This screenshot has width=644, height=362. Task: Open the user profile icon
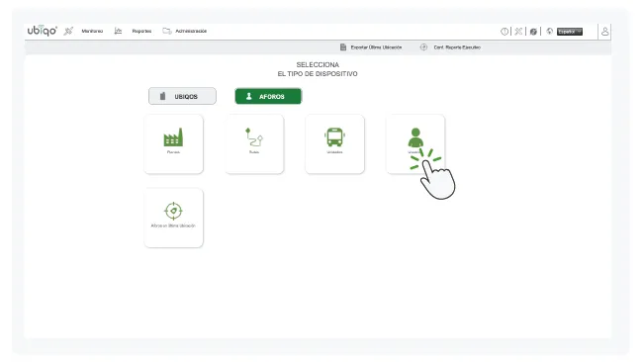tap(605, 32)
